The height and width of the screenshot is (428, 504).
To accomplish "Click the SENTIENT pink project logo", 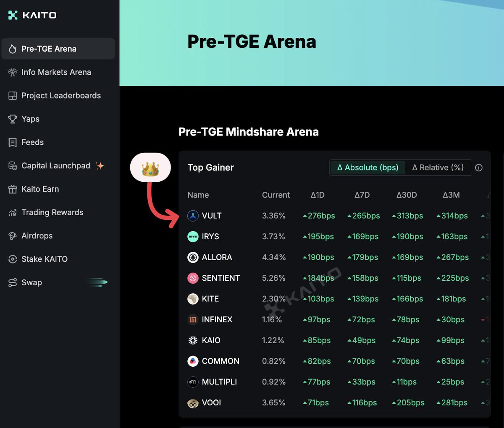I will (193, 278).
